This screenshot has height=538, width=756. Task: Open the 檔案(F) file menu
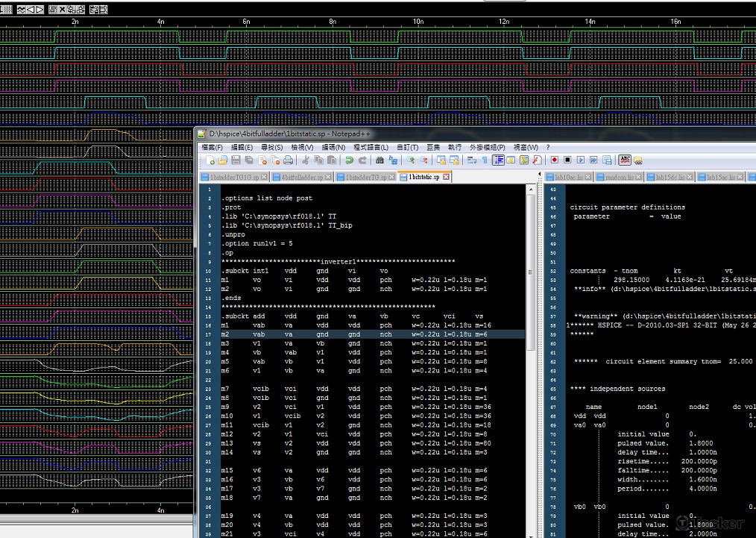212,148
